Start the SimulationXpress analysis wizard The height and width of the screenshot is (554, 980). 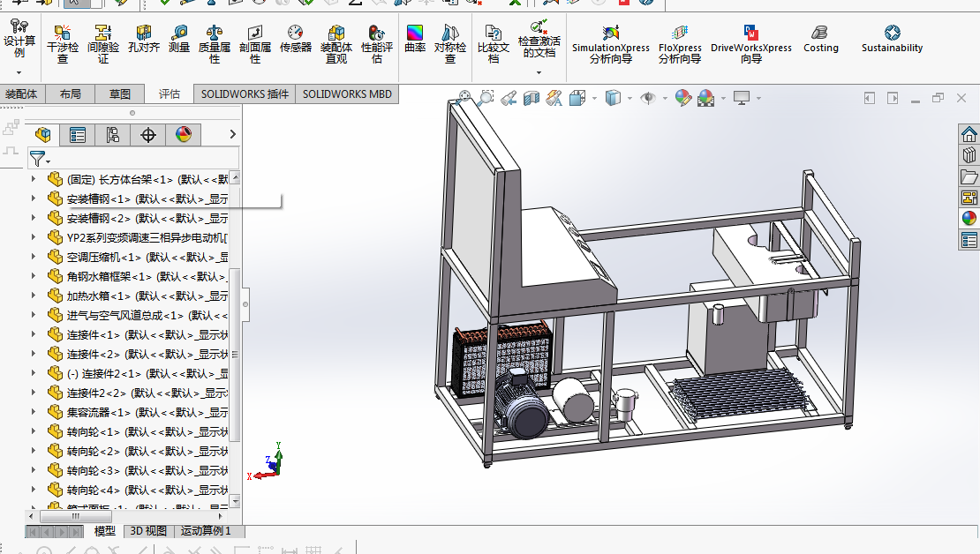tap(611, 44)
